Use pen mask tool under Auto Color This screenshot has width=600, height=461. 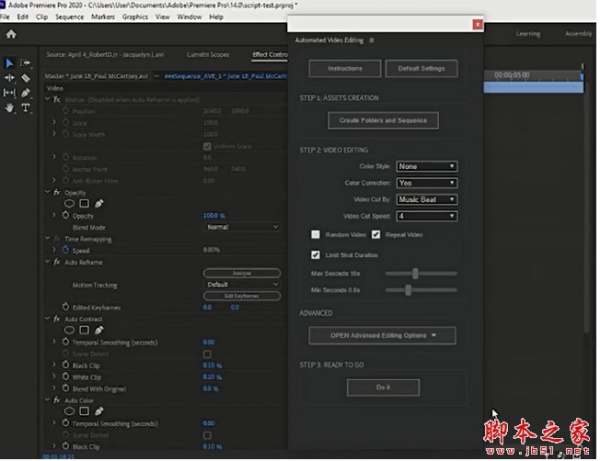click(99, 411)
